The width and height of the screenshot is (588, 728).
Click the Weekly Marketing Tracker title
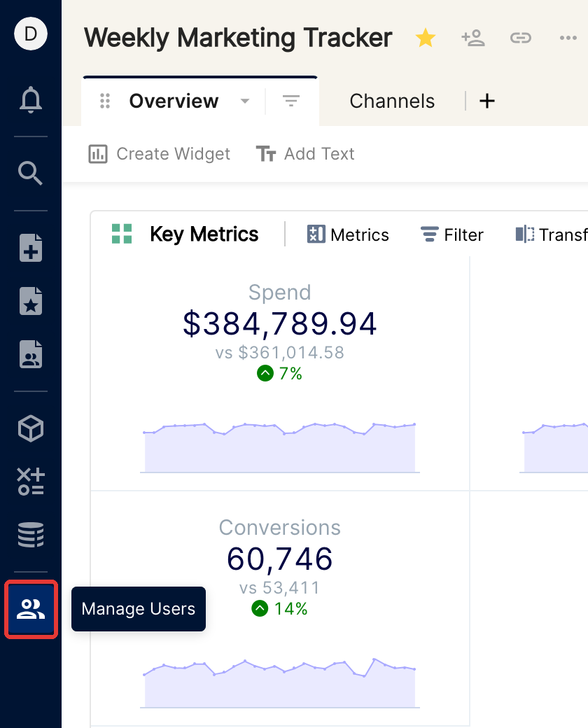point(238,38)
